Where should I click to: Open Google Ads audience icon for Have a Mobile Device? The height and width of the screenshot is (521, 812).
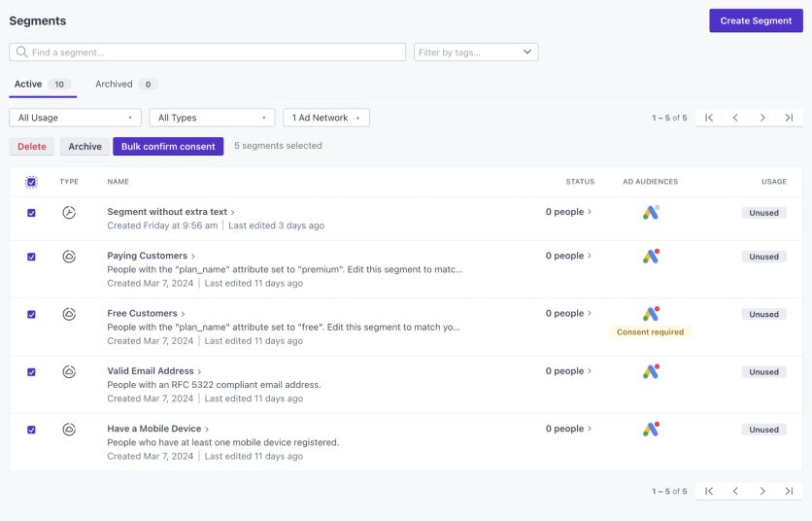(651, 429)
